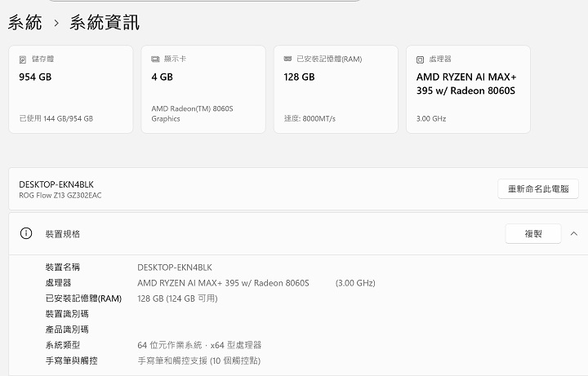This screenshot has height=376, width=588.
Task: Click ROG Flow Z13 GZ302EAC model text
Action: pos(60,195)
